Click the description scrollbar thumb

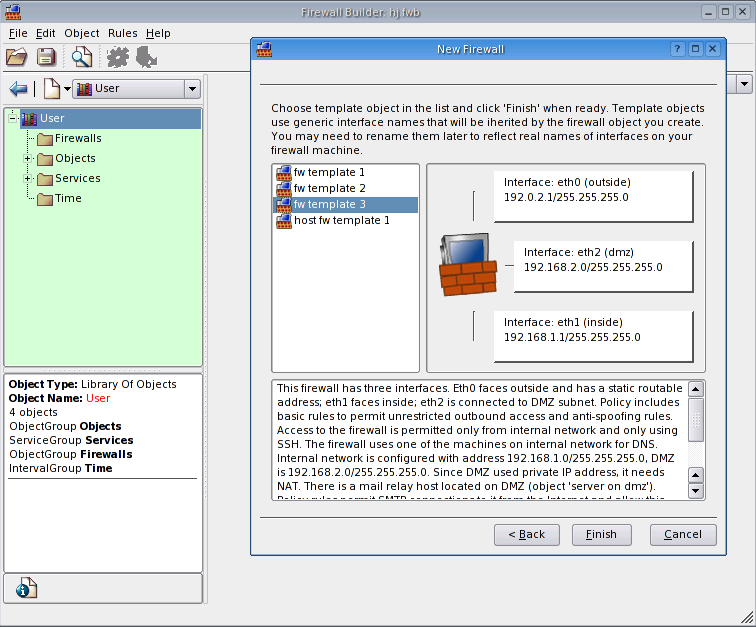696,420
